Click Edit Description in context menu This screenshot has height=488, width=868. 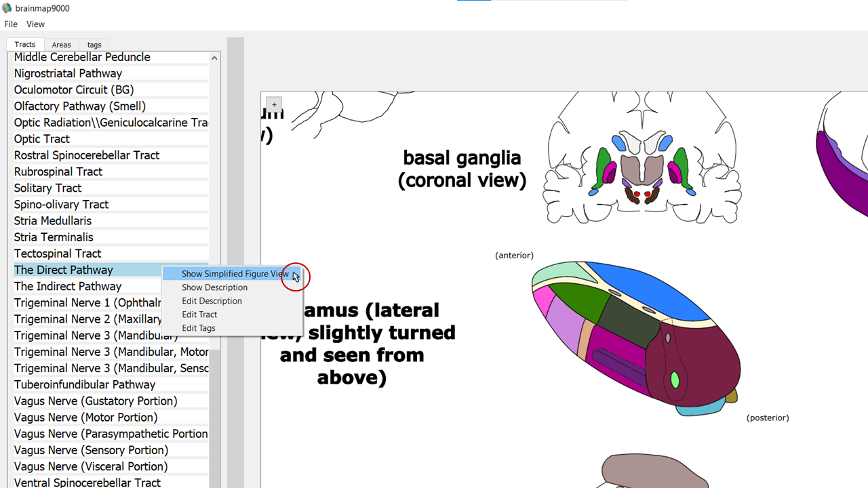click(x=212, y=301)
